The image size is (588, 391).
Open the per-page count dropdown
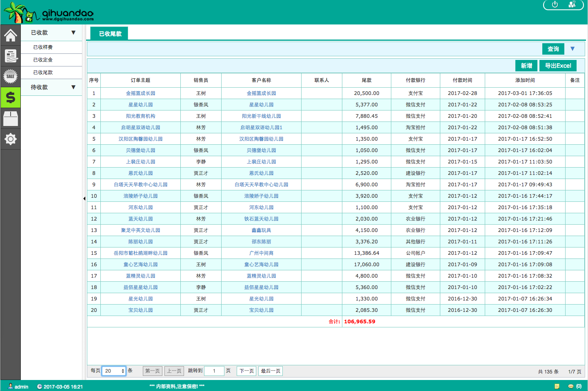(x=113, y=371)
